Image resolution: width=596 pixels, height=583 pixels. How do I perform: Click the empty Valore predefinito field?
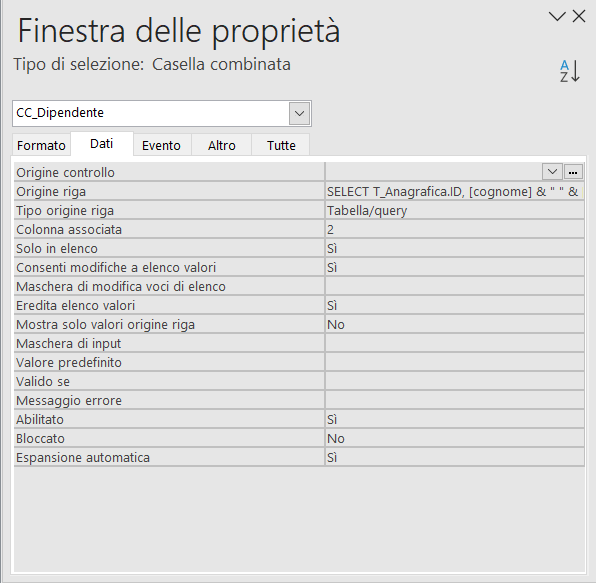455,363
